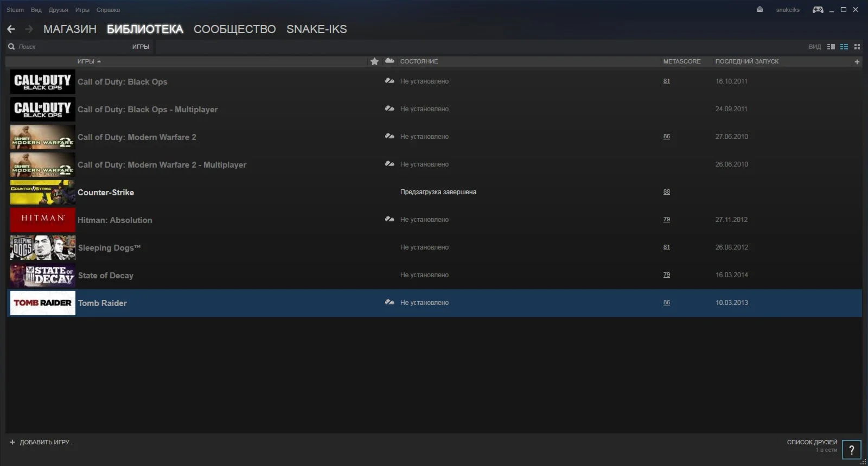868x466 pixels.
Task: Open Metascore 81 link for Sleeping Dogs
Action: 667,247
